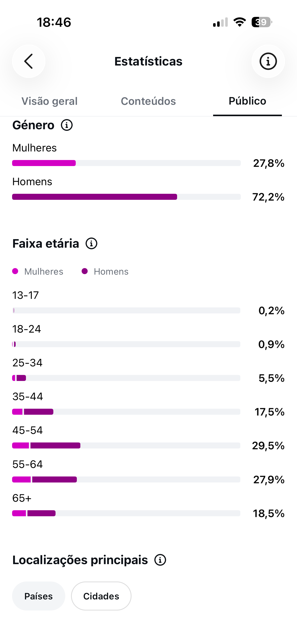Tap the Wi-Fi status icon

[240, 22]
